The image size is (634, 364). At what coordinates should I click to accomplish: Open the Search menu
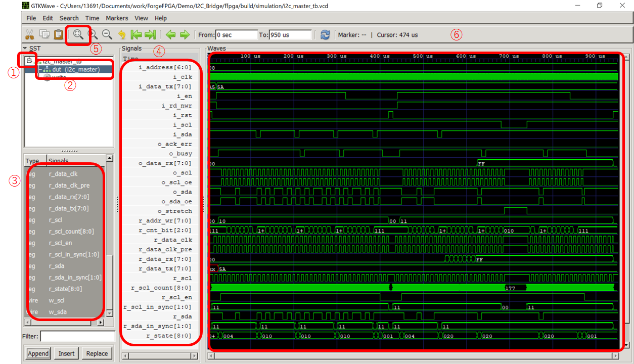point(69,18)
